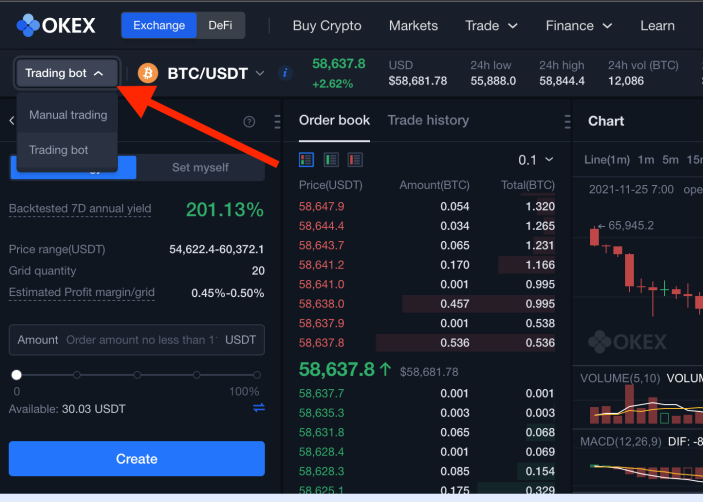Click the 201.13% yield value
This screenshot has height=502, width=703.
tap(225, 209)
